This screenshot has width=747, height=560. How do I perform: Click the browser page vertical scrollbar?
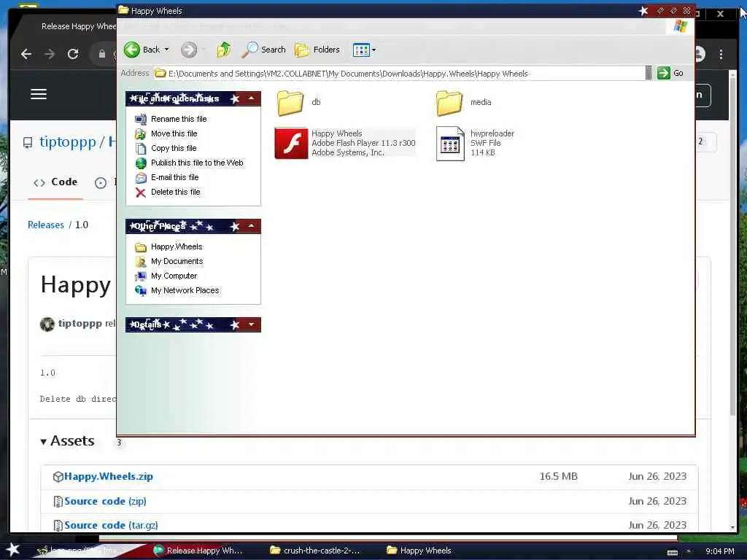point(732,248)
